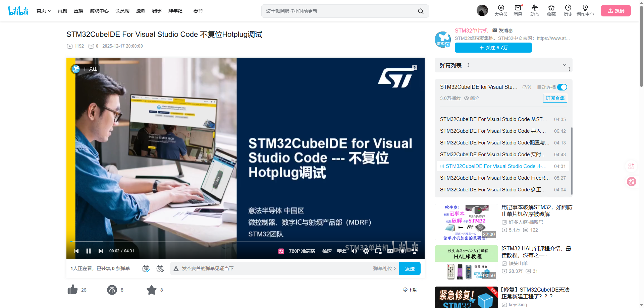Open the 消息 messages icon
Image resolution: width=644 pixels, height=308 pixels.
(518, 10)
